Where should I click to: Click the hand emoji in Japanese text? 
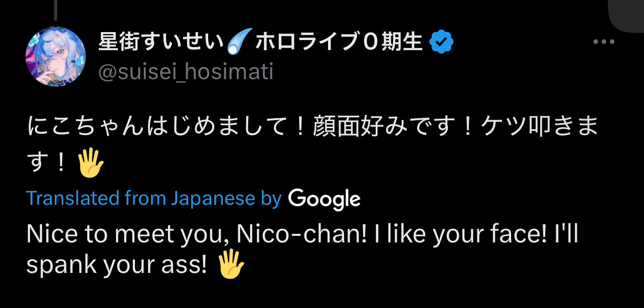(90, 164)
